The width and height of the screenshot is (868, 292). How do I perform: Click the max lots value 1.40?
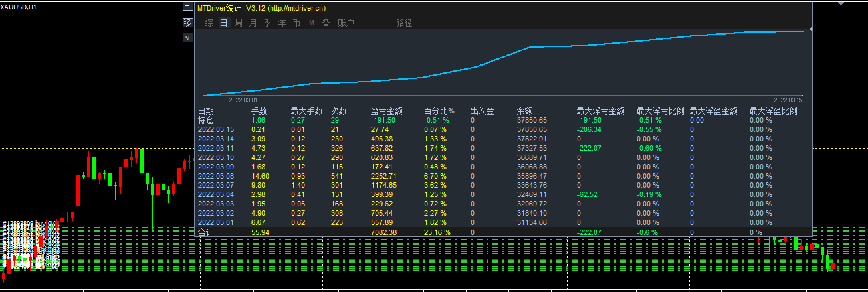pos(298,186)
